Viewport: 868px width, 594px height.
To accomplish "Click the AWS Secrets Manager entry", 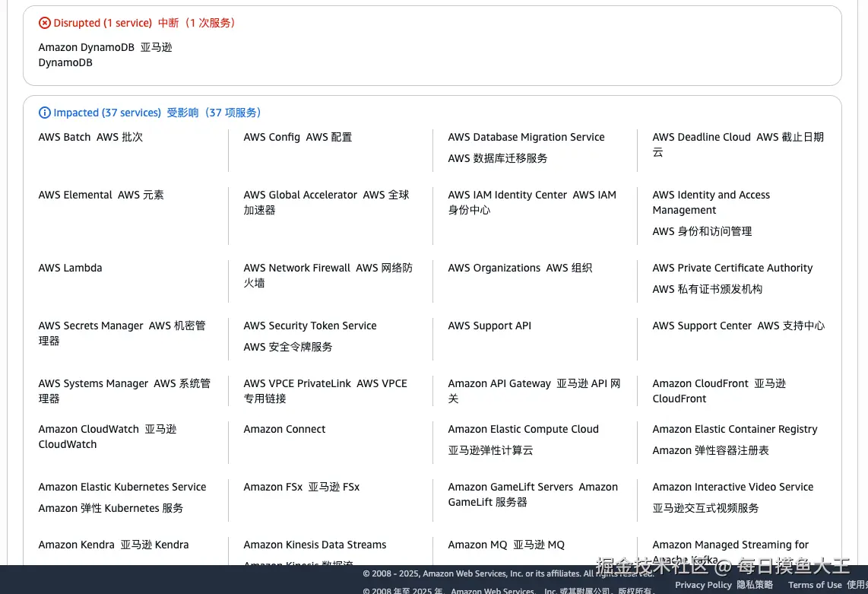I will click(91, 326).
